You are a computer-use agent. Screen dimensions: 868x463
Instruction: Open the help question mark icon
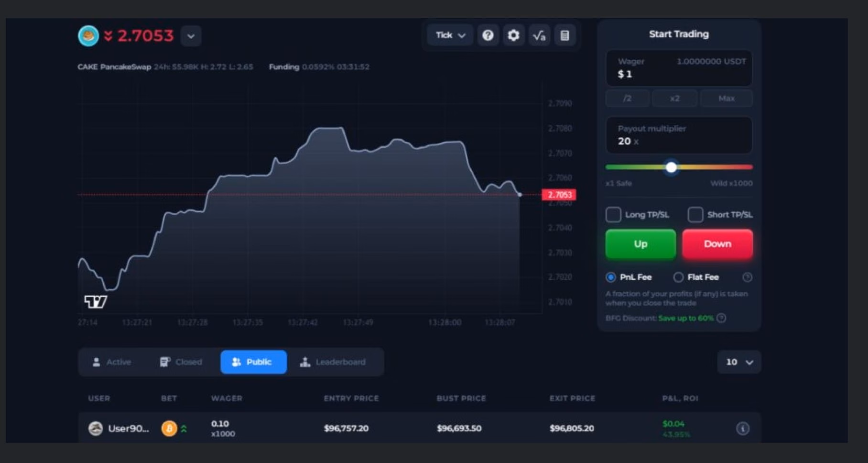coord(488,35)
